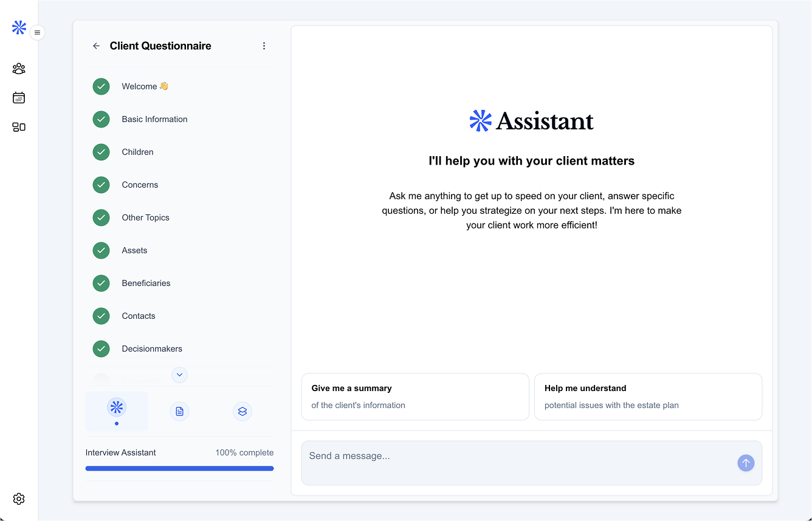This screenshot has height=521, width=812.
Task: Click the 100% complete label
Action: pyautogui.click(x=244, y=452)
